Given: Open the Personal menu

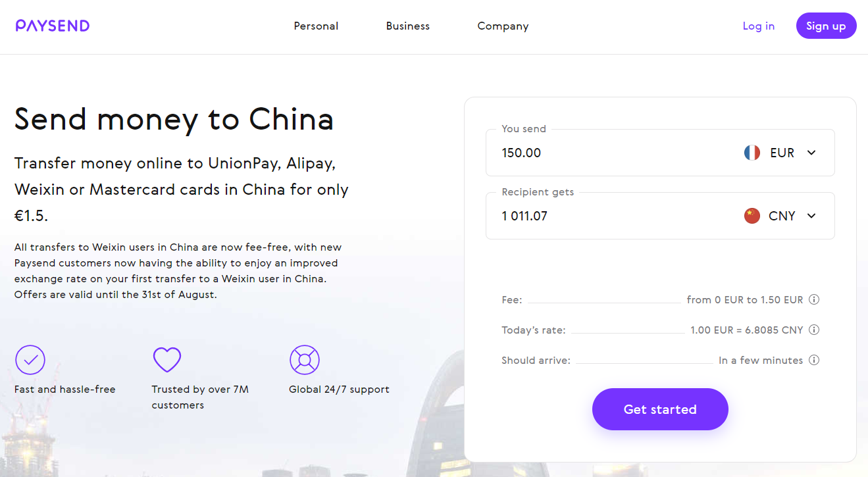Looking at the screenshot, I should (x=316, y=26).
